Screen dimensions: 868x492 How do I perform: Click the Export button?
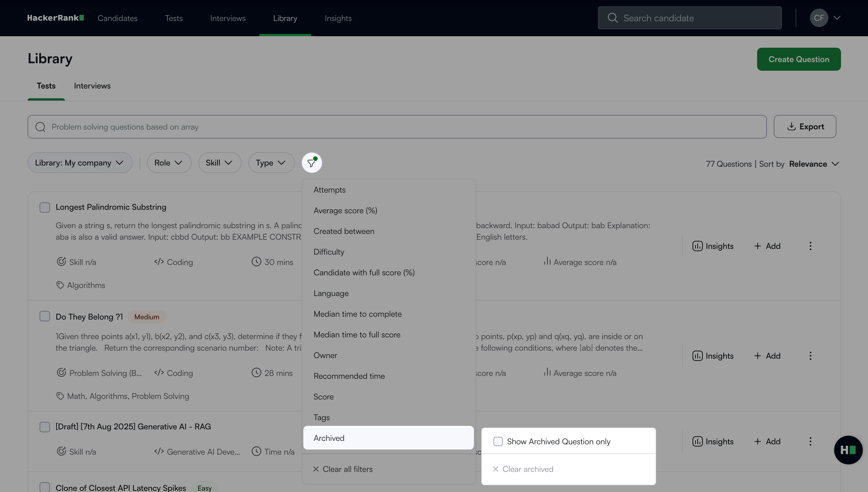coord(805,127)
